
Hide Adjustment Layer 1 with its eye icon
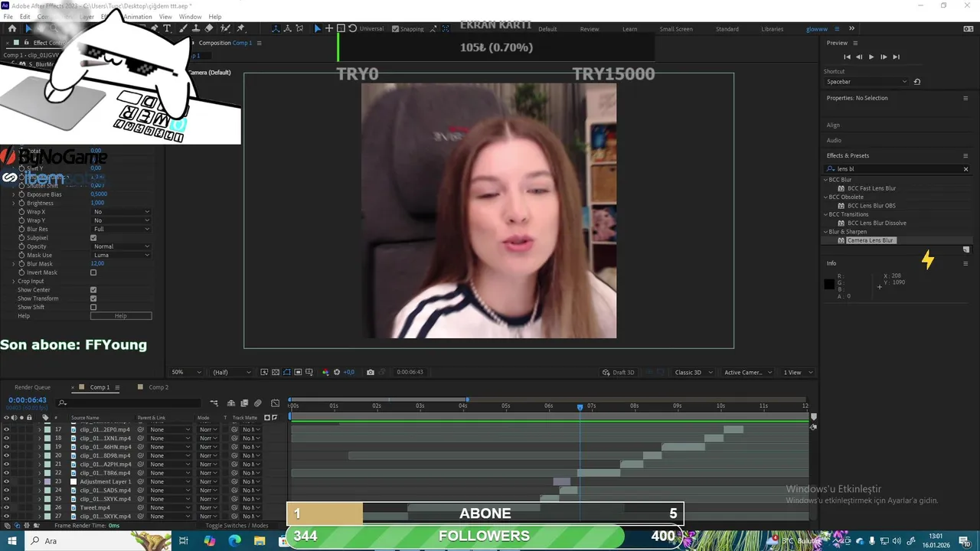tap(6, 481)
